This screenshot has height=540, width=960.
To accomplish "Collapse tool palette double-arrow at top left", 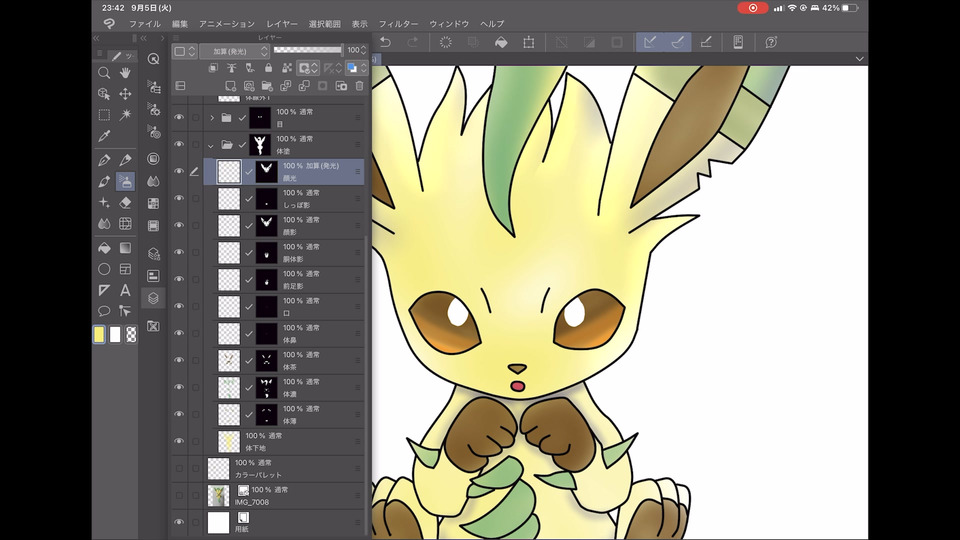I will pyautogui.click(x=96, y=38).
